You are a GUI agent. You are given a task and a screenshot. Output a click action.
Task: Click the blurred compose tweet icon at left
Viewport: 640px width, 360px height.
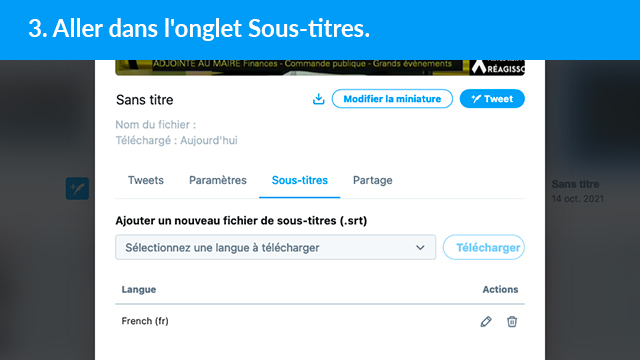click(78, 188)
